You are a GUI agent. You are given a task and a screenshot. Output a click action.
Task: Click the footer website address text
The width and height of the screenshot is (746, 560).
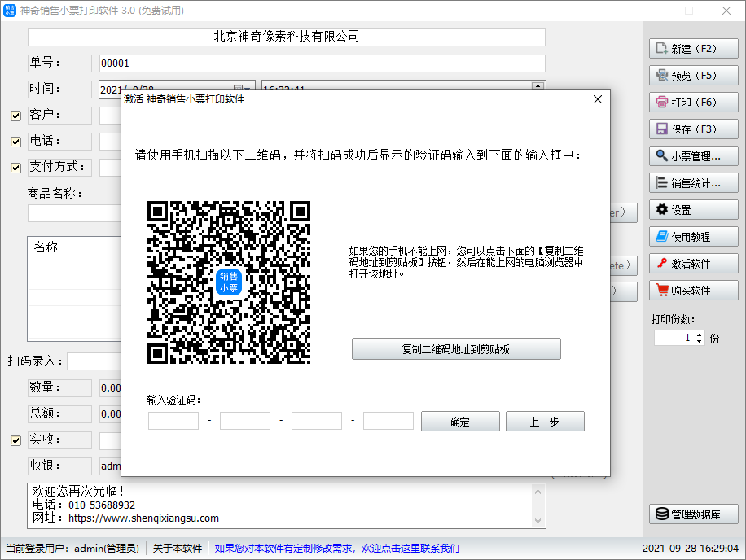pyautogui.click(x=143, y=518)
